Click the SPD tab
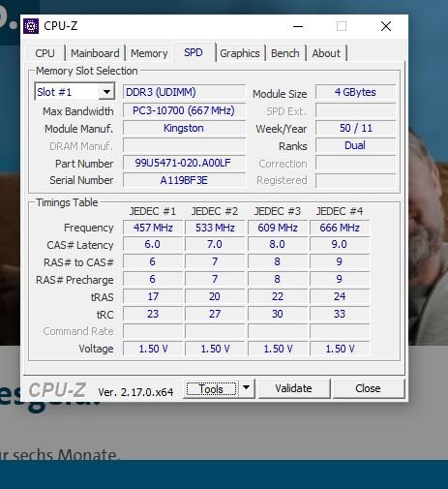Image resolution: width=448 pixels, height=489 pixels. [194, 52]
